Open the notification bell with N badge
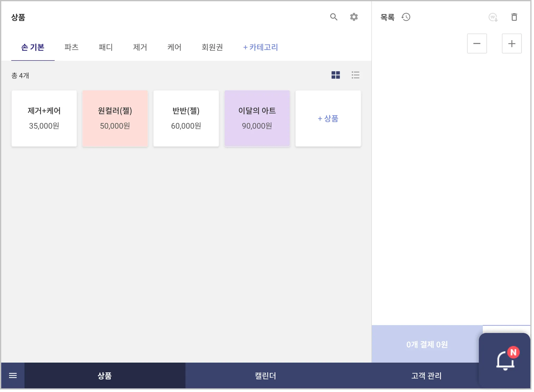The width and height of the screenshot is (534, 392). [505, 360]
